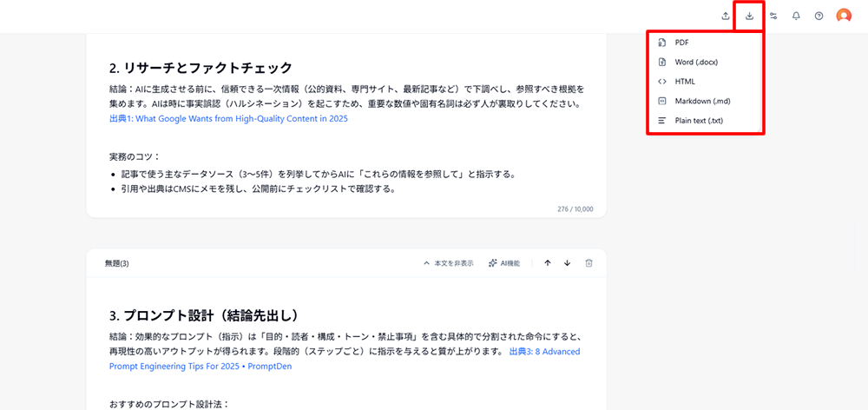Select HTML export format
This screenshot has width=868, height=410.
coord(685,82)
